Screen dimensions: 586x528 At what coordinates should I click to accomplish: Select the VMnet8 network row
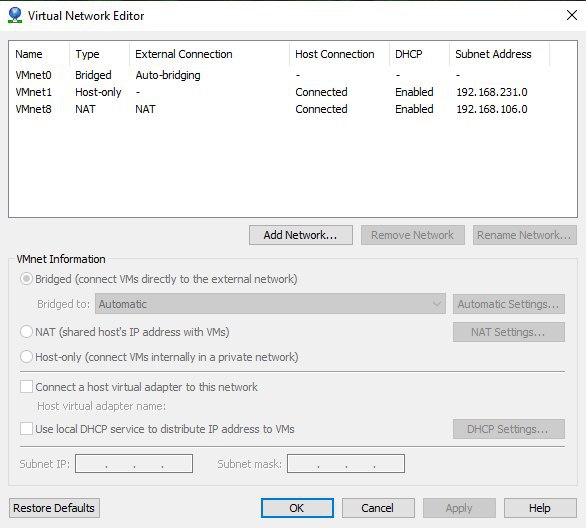293,109
